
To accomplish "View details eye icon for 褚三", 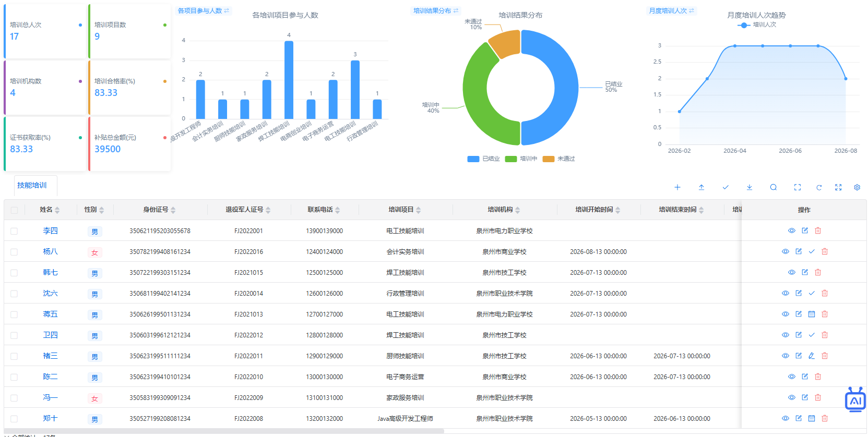I will coord(786,356).
